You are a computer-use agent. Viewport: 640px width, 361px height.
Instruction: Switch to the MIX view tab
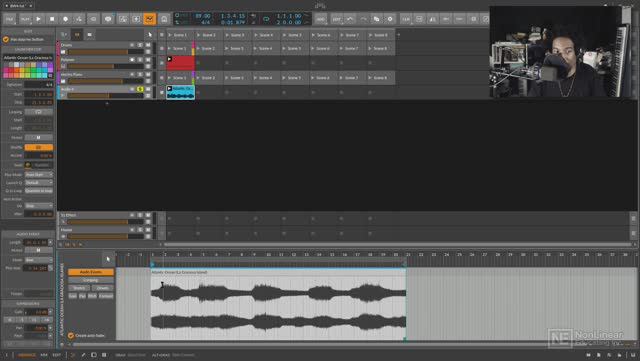pos(44,355)
